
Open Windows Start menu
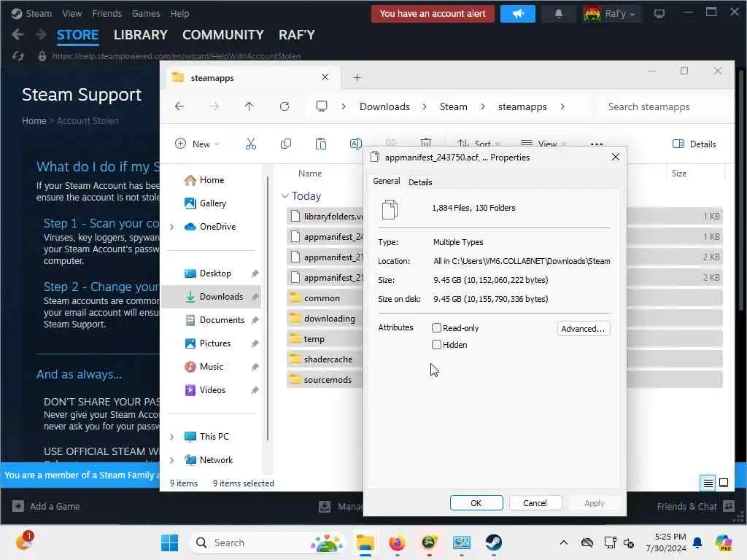coord(169,542)
